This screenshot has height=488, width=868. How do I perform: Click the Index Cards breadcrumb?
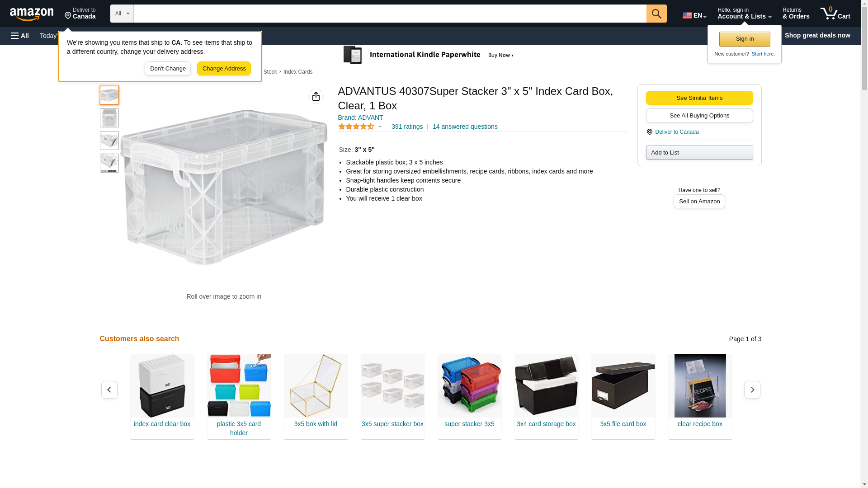(298, 72)
